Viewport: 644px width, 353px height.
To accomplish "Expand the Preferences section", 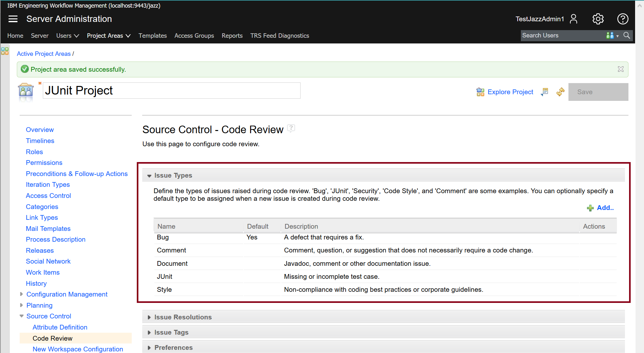I will [x=149, y=348].
